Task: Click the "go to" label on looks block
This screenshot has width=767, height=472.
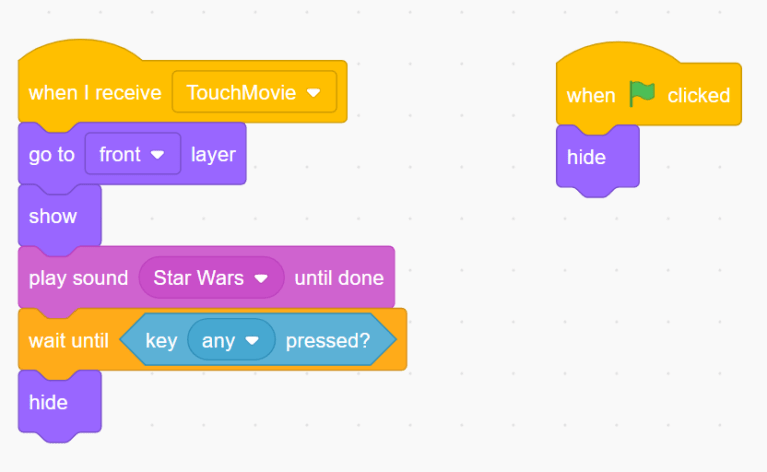Action: (x=51, y=155)
